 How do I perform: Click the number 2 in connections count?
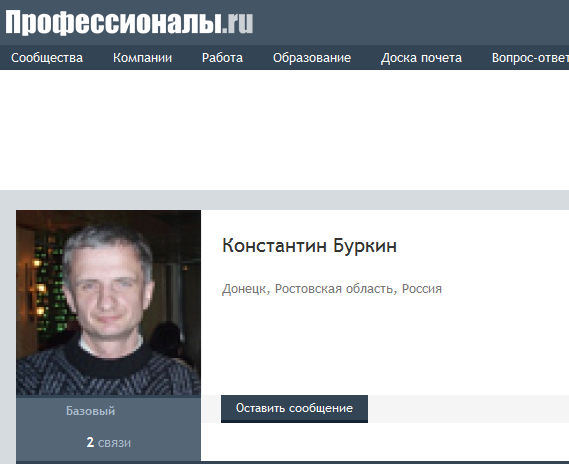point(90,442)
